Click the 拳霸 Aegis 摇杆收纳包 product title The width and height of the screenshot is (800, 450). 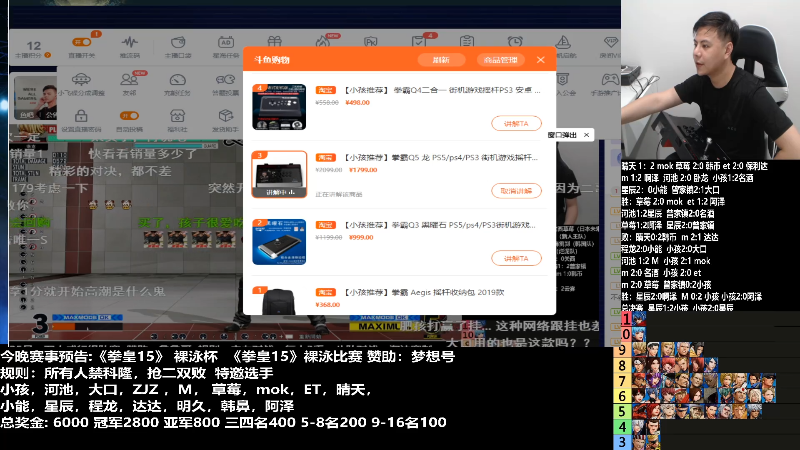point(423,292)
